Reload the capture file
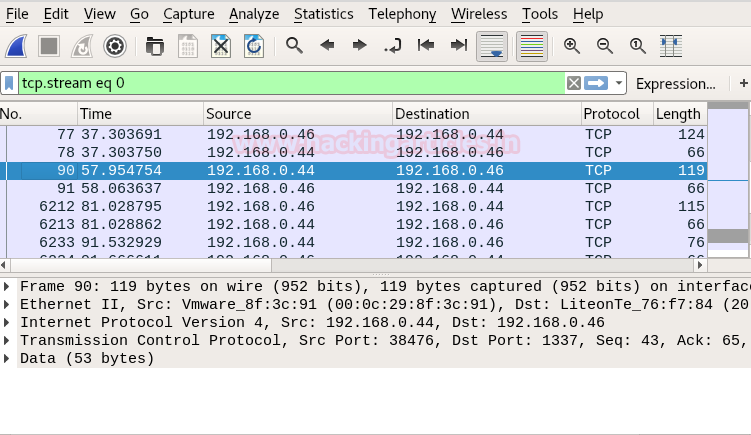Screen dimensions: 751x435 point(253,46)
